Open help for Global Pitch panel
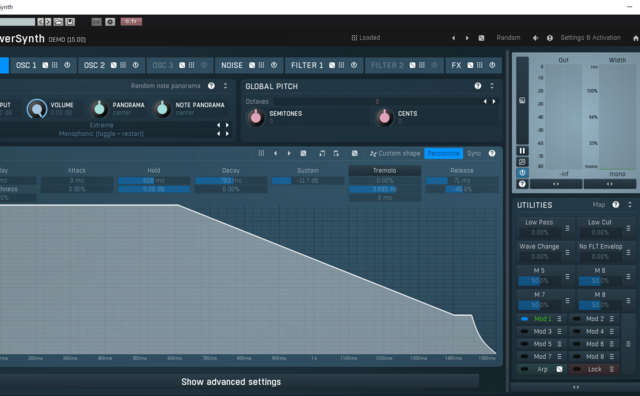 [478, 86]
